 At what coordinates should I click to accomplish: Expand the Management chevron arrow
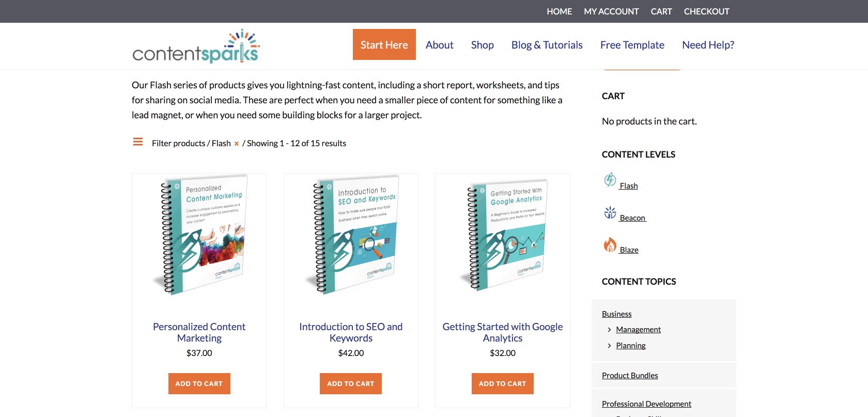pyautogui.click(x=609, y=330)
